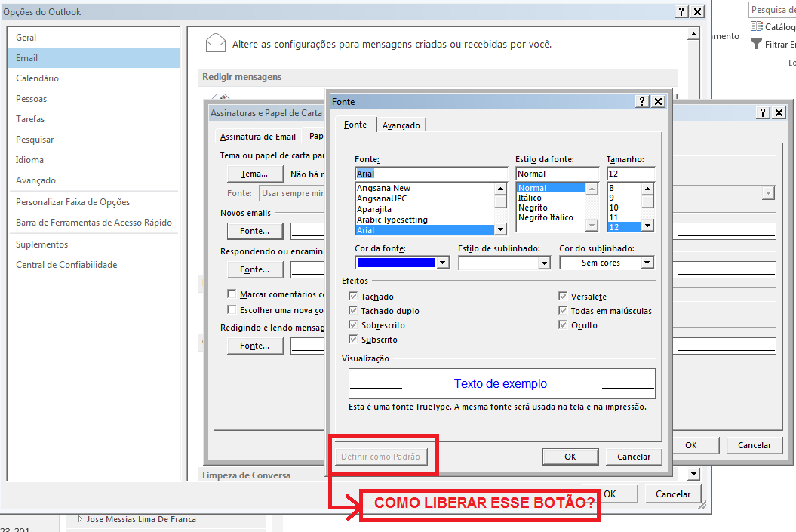The image size is (796, 532).
Task: Select Angsana New in font list
Action: (425, 188)
